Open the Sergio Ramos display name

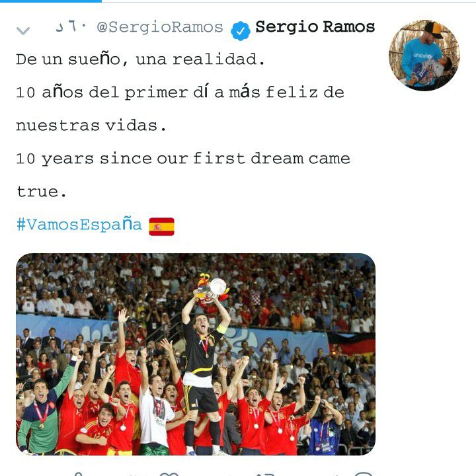pos(315,26)
